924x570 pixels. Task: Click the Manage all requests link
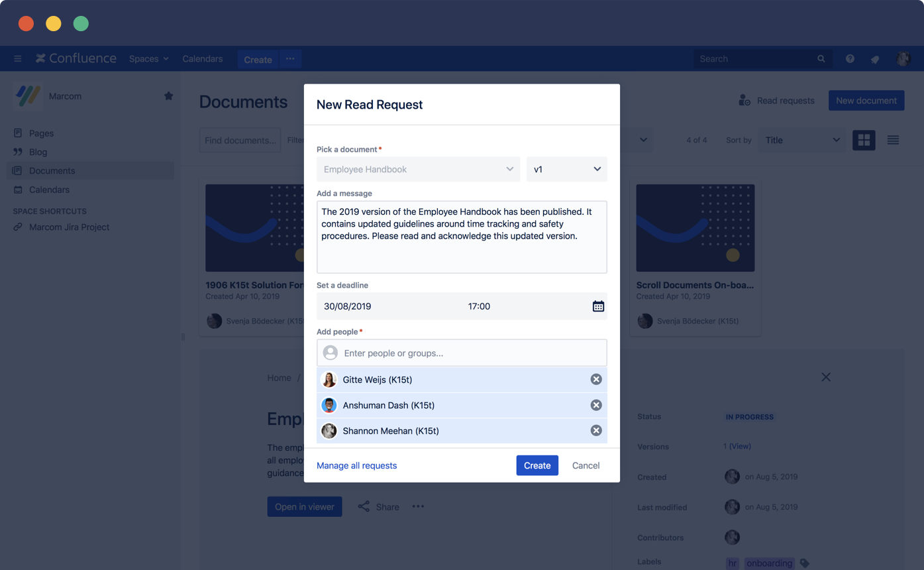coord(356,465)
